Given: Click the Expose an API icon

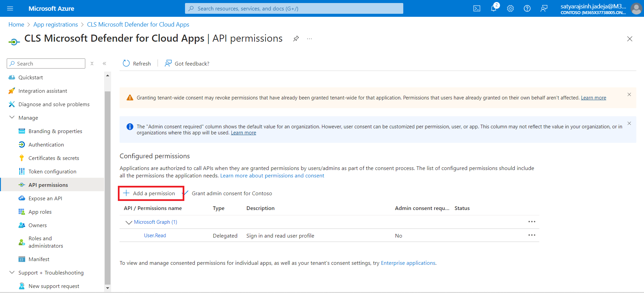Looking at the screenshot, I should point(22,198).
